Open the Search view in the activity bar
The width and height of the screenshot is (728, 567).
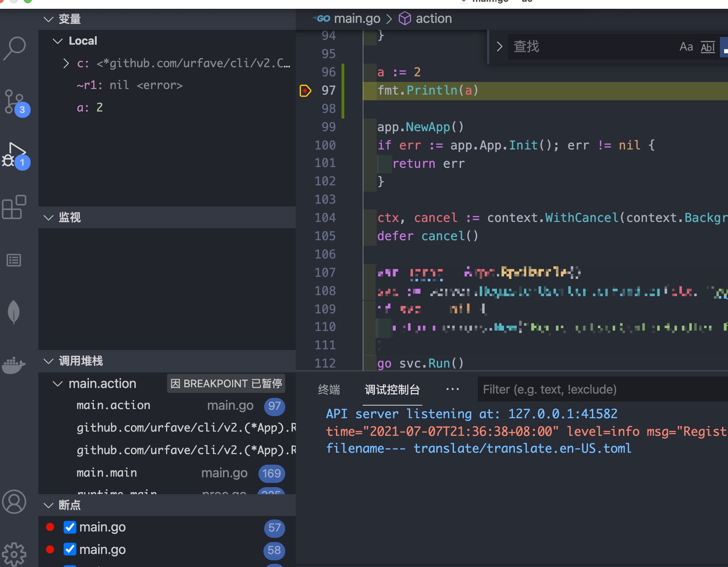point(15,48)
